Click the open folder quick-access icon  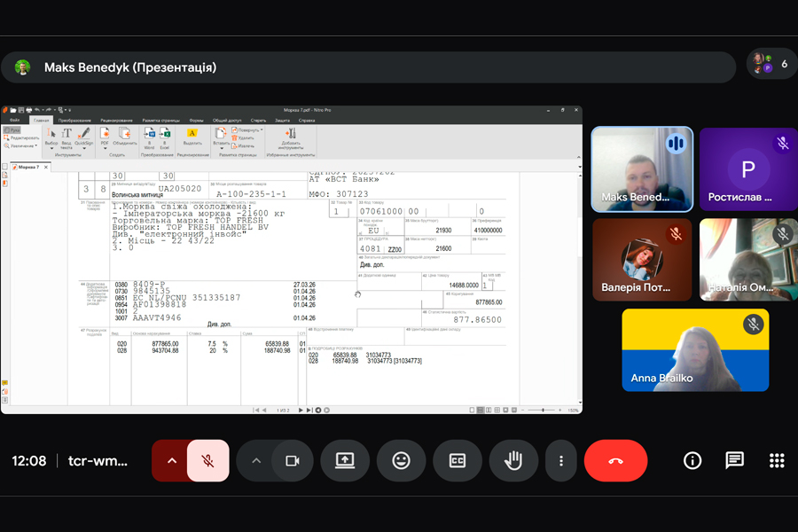12,110
